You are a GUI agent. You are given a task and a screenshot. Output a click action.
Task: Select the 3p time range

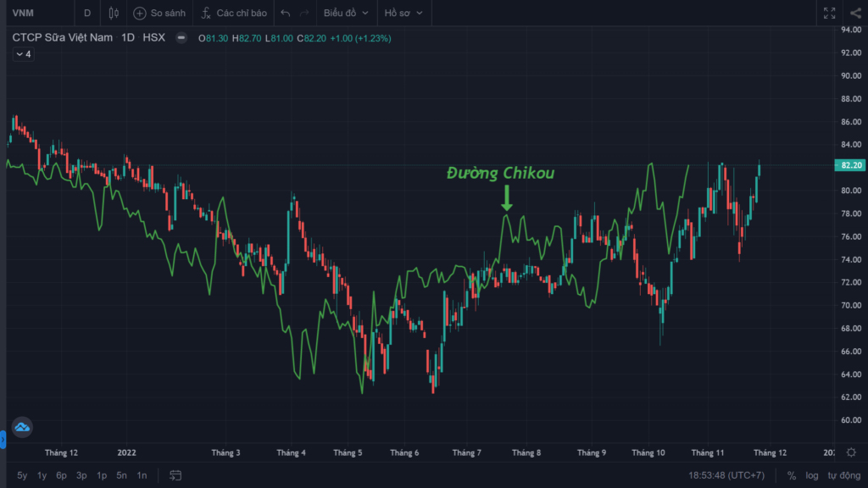point(81,475)
